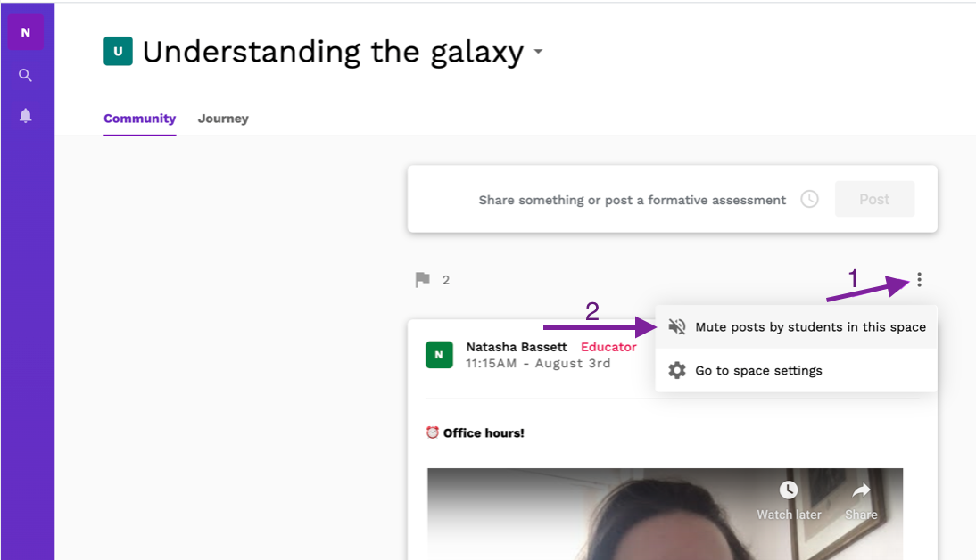Image resolution: width=976 pixels, height=560 pixels.
Task: Click the green U space icon
Action: [x=118, y=51]
